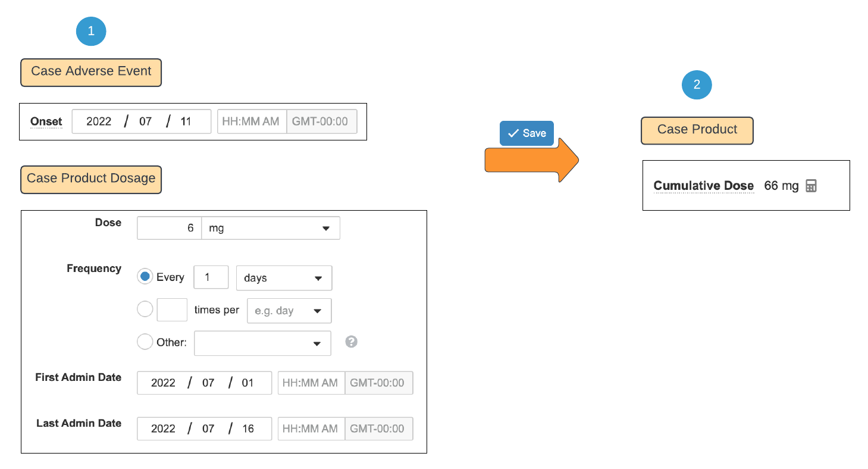Expand the Other frequency dropdown
Viewport: 868px width, 469px height.
click(x=262, y=343)
